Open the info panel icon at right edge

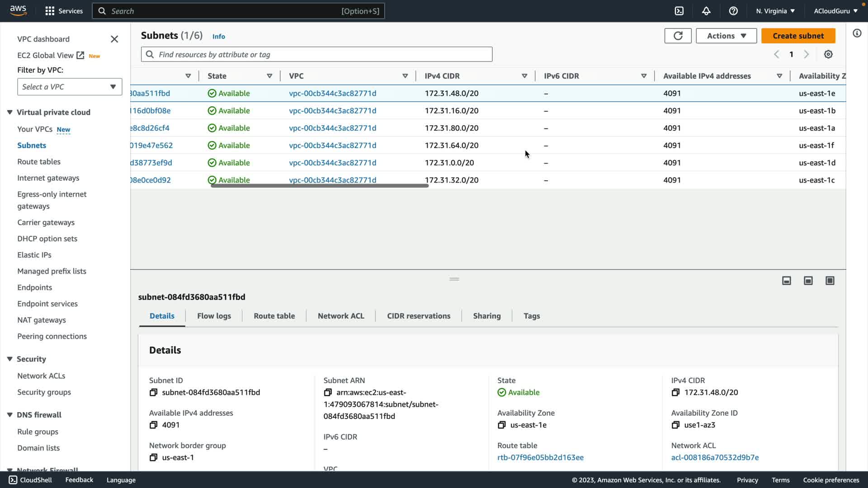pyautogui.click(x=857, y=33)
